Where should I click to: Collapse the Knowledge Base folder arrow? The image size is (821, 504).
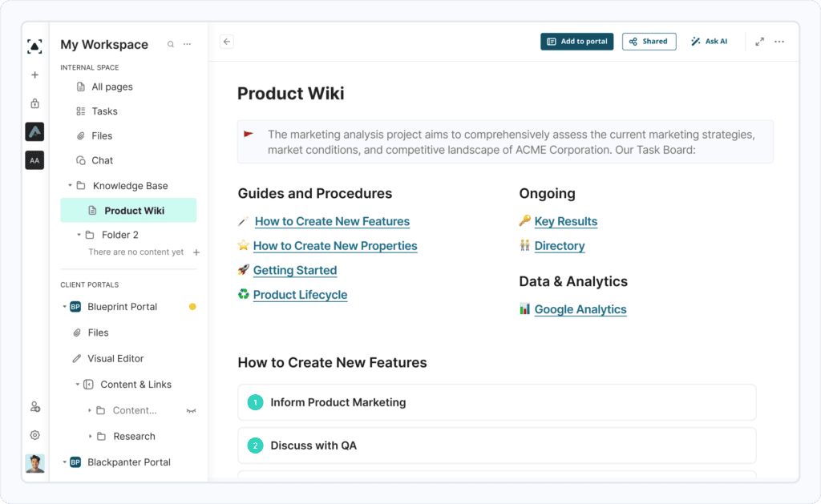click(70, 186)
